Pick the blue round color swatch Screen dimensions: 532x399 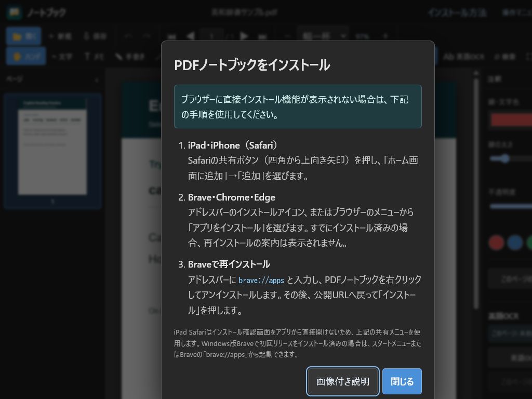[x=515, y=243]
